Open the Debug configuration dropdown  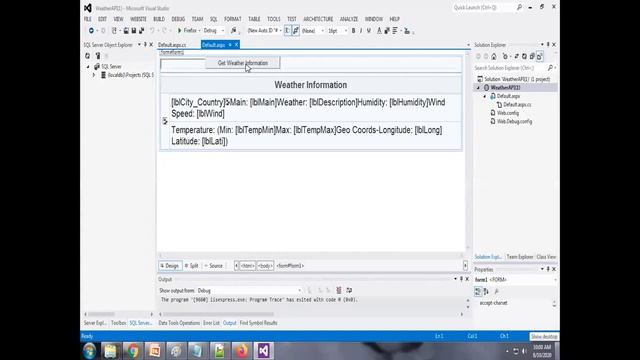214,31
